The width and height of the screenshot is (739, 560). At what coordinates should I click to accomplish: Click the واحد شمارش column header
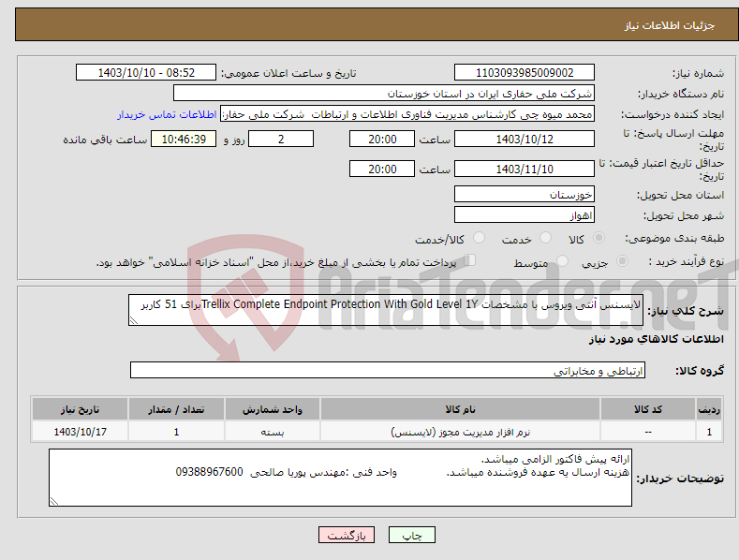[273, 409]
